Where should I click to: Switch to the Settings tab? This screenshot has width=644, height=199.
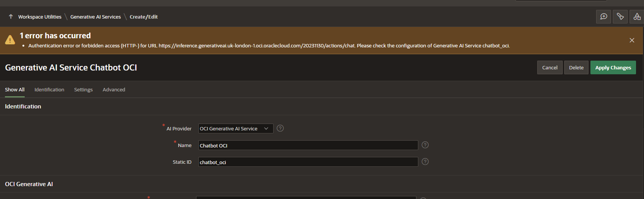point(83,90)
